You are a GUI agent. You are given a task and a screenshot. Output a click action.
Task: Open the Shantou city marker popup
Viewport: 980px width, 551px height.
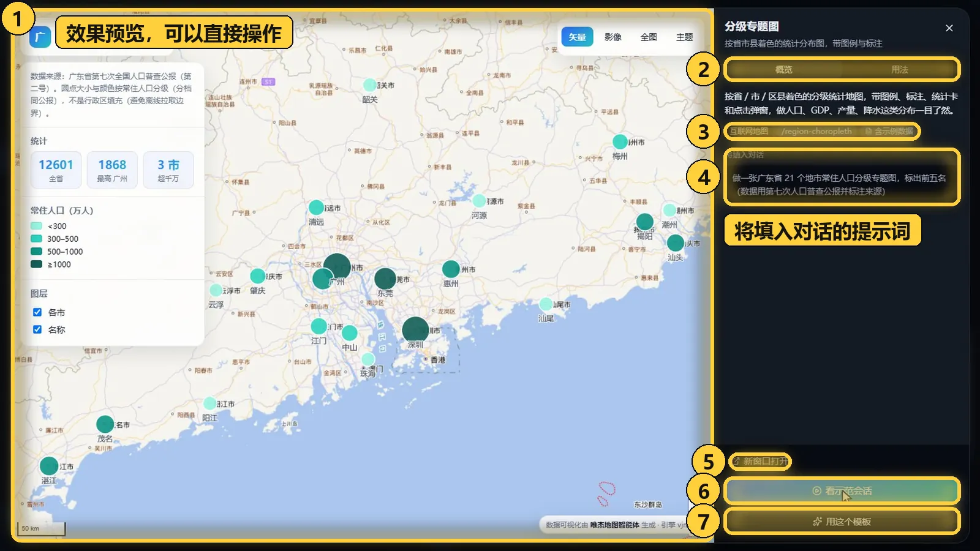(676, 242)
